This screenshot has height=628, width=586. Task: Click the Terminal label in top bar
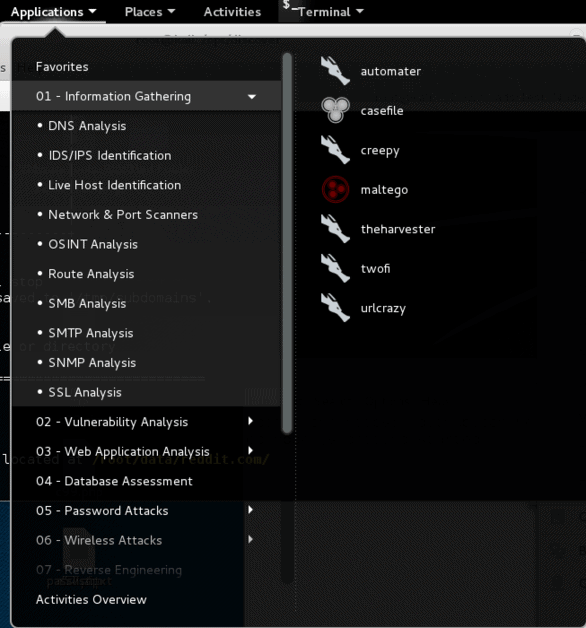pos(324,12)
